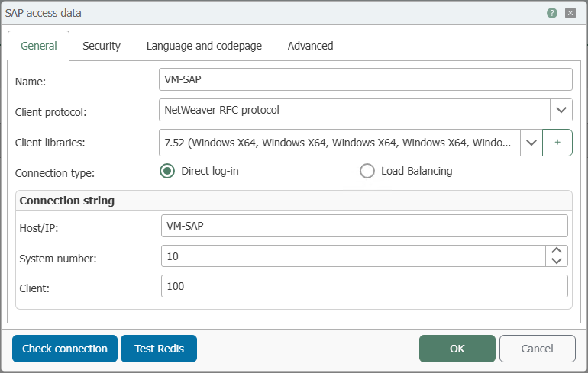Add a new client library with plus button
The image size is (588, 373).
[x=557, y=143]
